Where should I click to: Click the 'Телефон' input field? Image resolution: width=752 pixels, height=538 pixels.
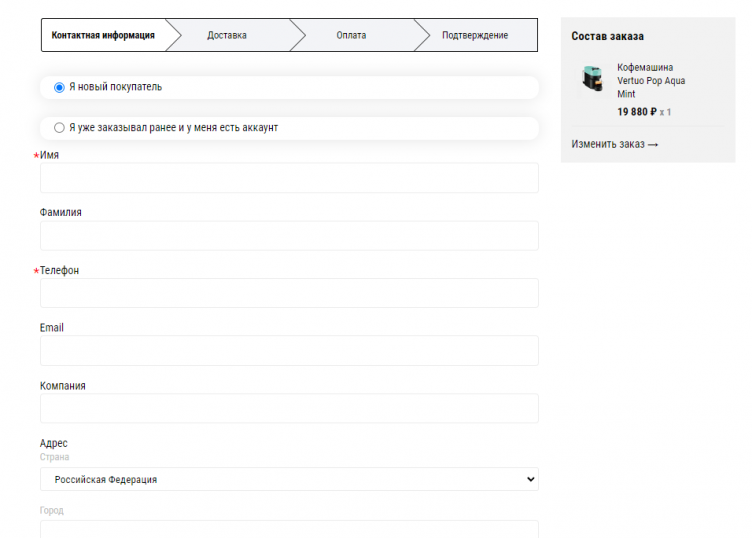coord(289,293)
